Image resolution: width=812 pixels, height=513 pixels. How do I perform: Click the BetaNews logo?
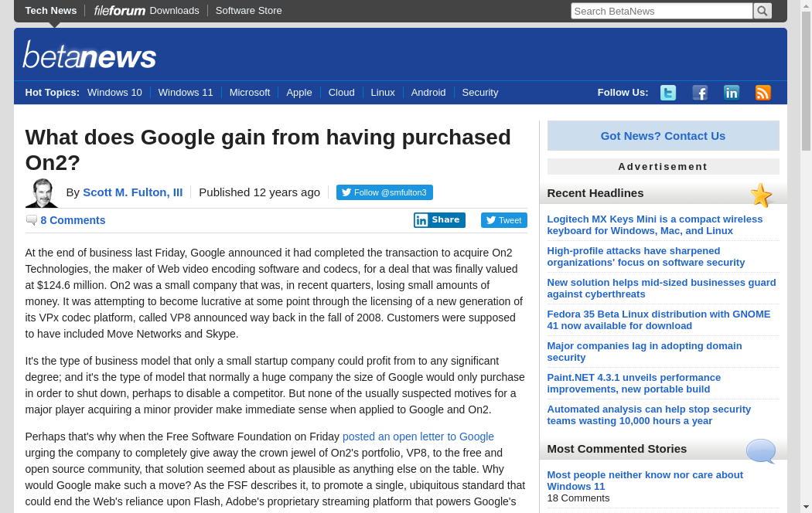tap(90, 56)
